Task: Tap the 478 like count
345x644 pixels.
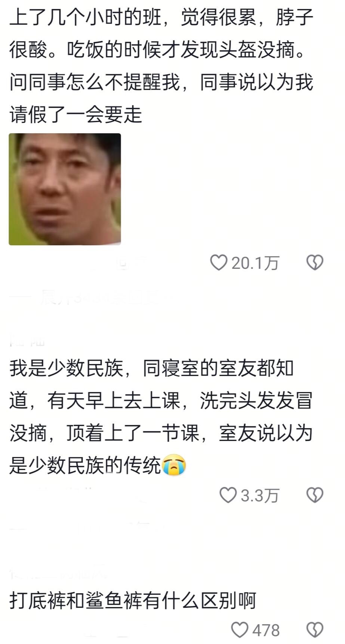Action: point(266,631)
